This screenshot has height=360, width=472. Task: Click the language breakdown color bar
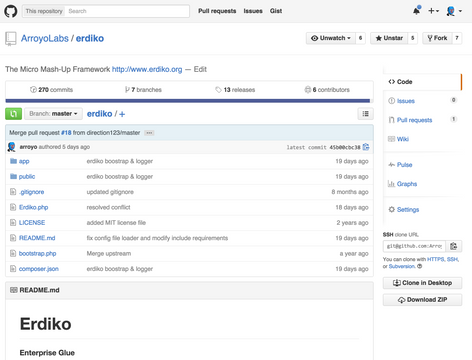click(188, 101)
